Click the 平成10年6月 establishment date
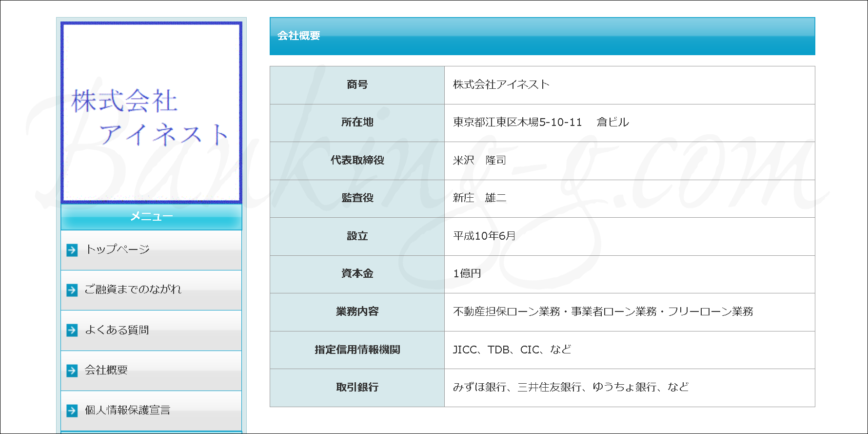This screenshot has height=434, width=868. (x=484, y=236)
